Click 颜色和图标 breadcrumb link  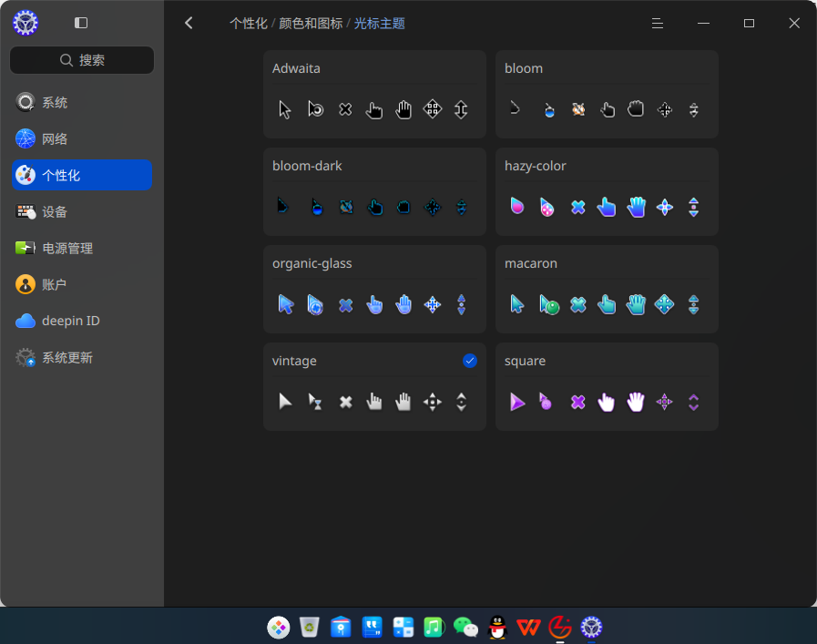[311, 24]
